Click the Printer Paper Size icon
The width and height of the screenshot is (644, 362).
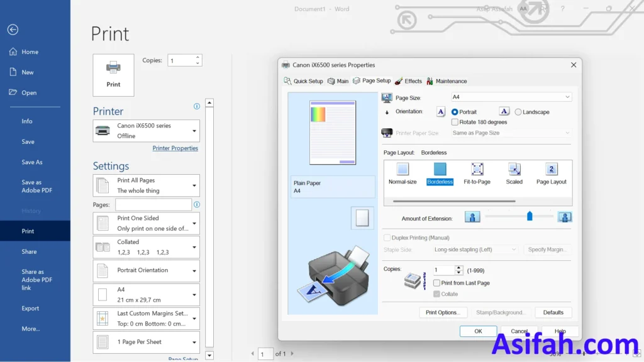click(x=387, y=133)
